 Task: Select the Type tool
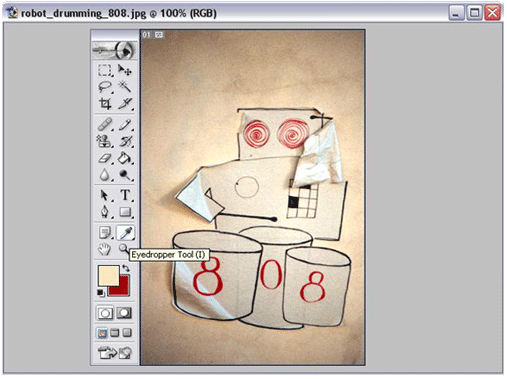pyautogui.click(x=125, y=195)
